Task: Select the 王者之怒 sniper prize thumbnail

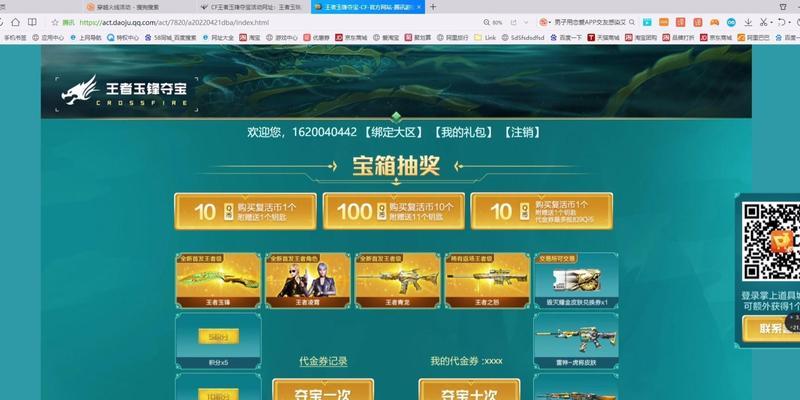Action: 487,280
